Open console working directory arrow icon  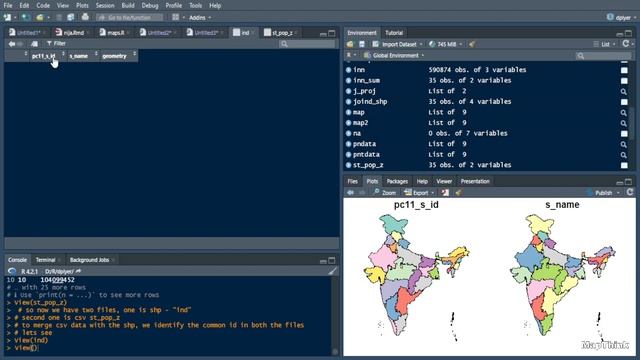(x=78, y=271)
